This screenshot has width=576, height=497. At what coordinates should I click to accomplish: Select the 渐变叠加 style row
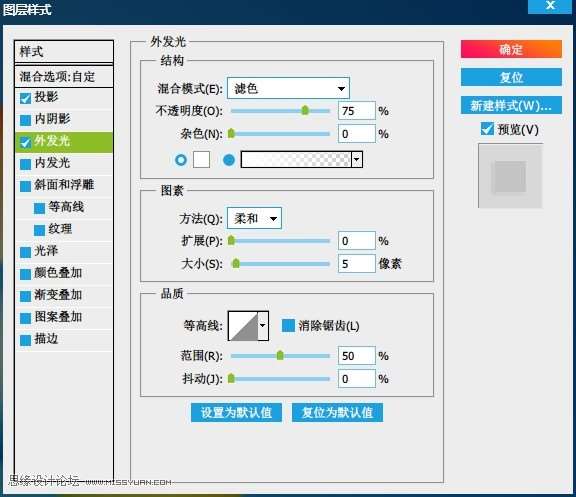[64, 296]
